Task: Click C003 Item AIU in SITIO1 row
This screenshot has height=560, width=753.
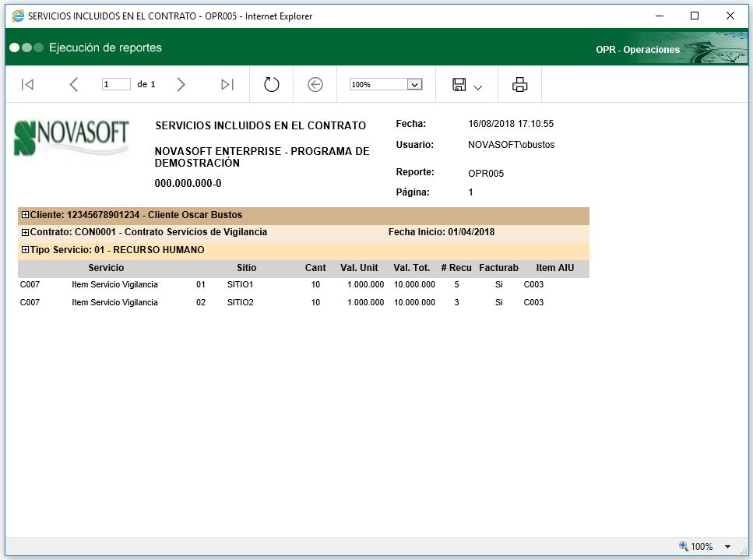Action: (x=533, y=285)
